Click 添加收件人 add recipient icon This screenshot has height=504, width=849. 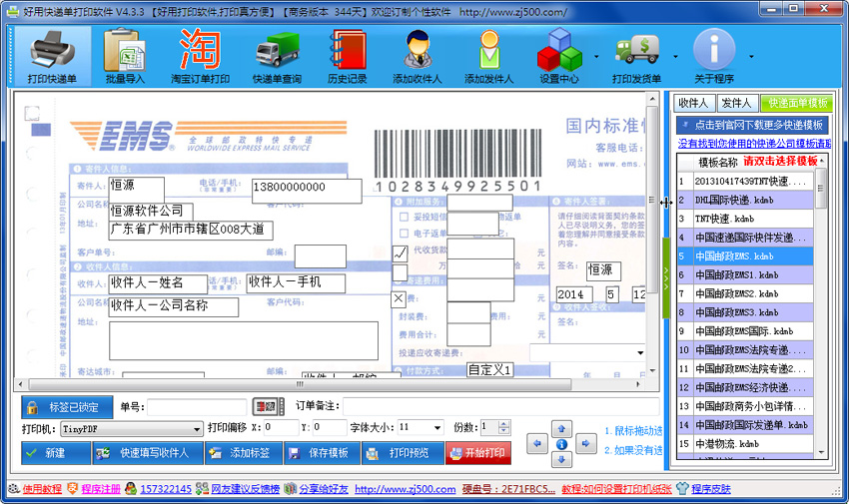coord(417,57)
